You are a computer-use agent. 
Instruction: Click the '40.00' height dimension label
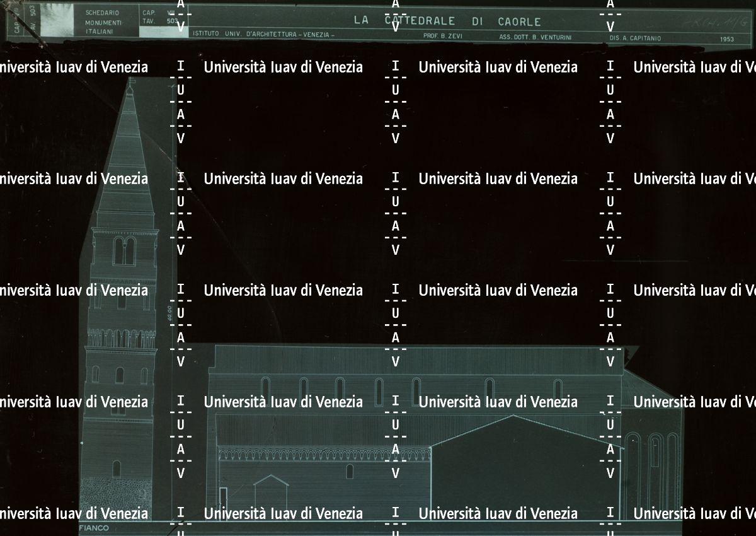170,313
